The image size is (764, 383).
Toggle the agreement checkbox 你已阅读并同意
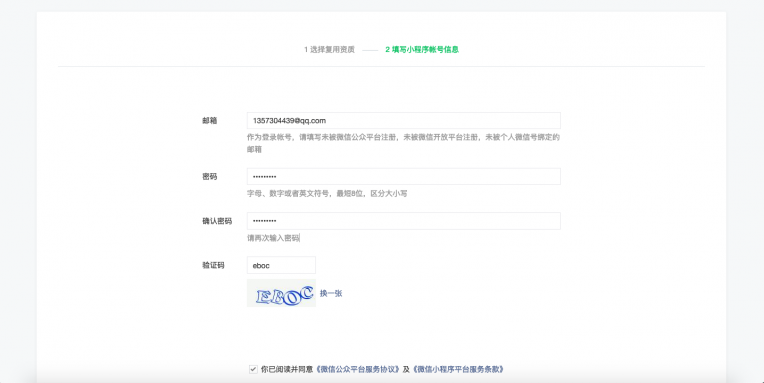(x=253, y=369)
